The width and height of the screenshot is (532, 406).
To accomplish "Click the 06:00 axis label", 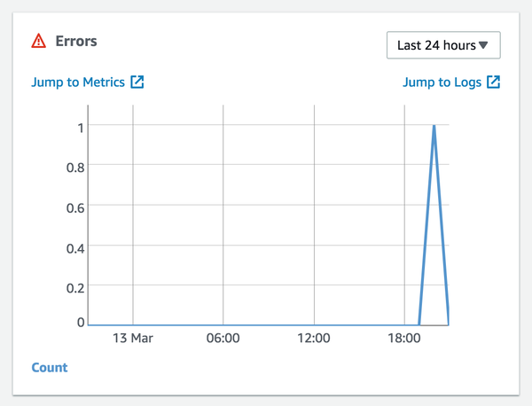I will coord(223,338).
